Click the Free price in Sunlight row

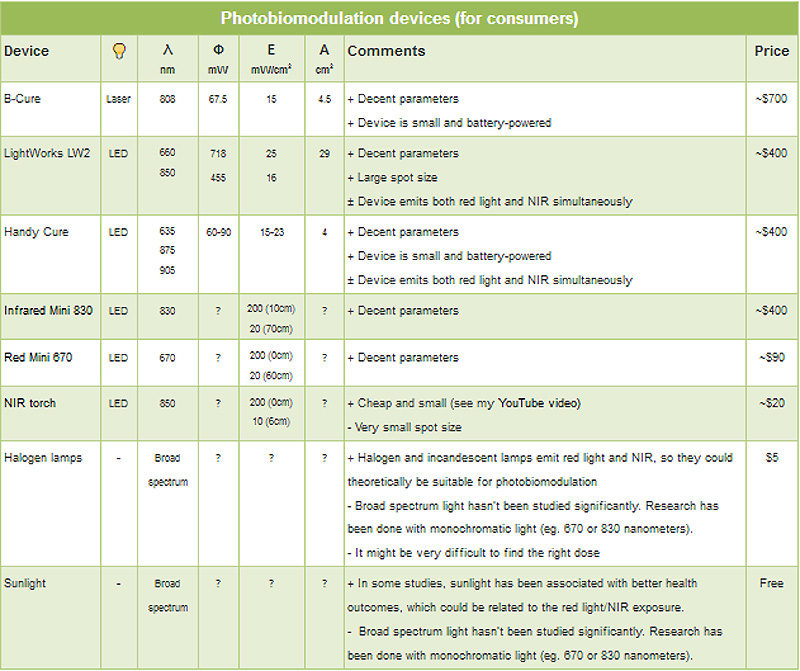tap(771, 583)
